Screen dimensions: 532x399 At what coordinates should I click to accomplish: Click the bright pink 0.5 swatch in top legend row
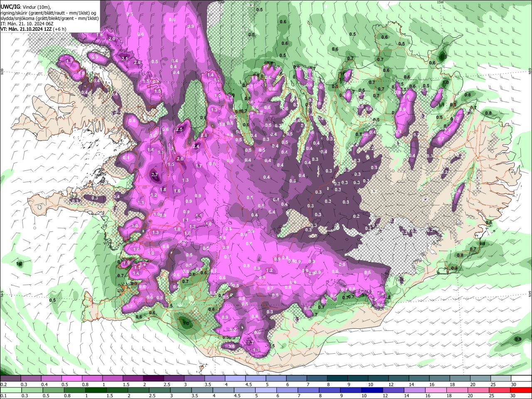click(x=71, y=379)
